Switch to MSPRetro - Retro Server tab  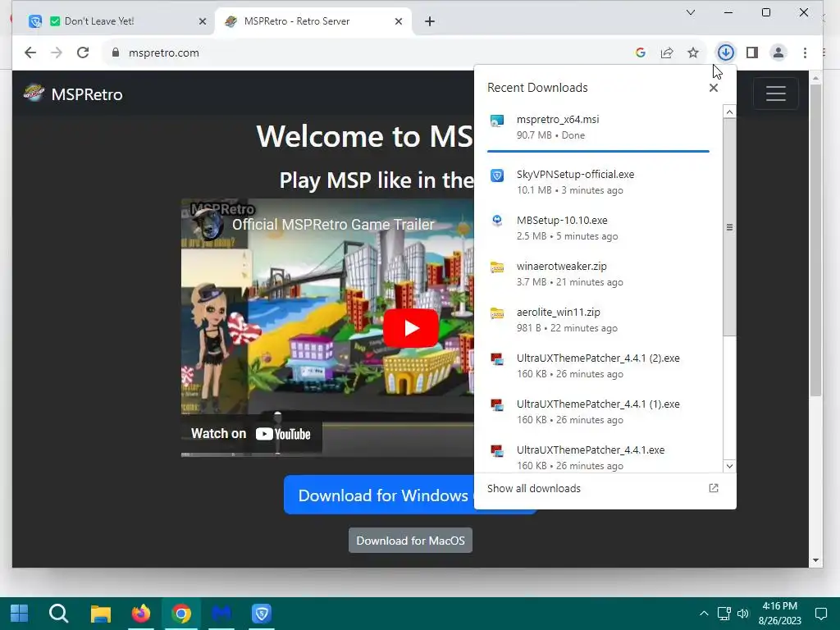pos(313,21)
